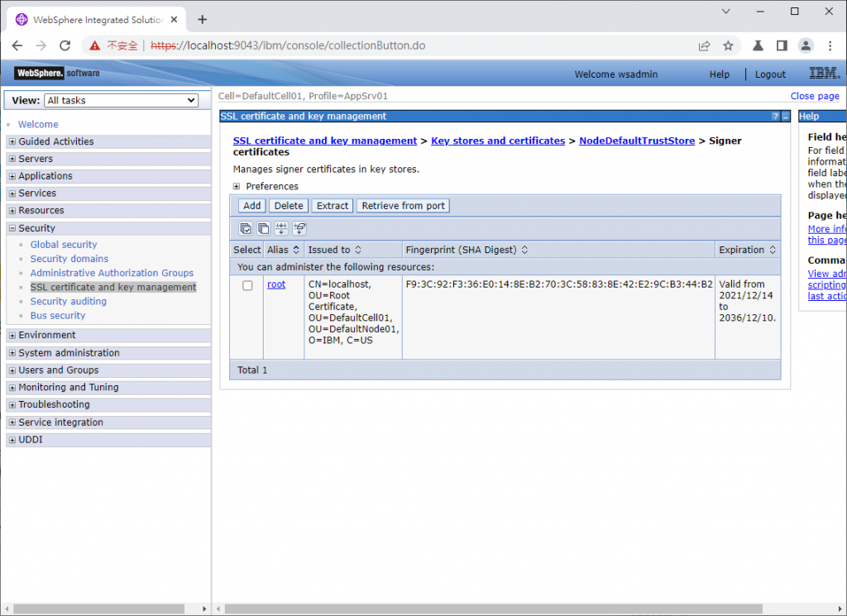Click the Extract button
The width and height of the screenshot is (847, 616).
pos(333,206)
